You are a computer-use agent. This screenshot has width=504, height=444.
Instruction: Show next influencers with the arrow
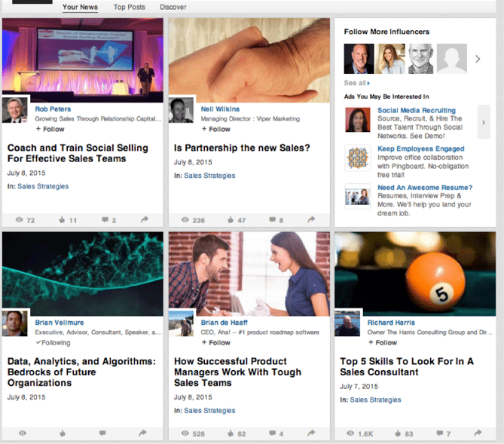point(478,59)
